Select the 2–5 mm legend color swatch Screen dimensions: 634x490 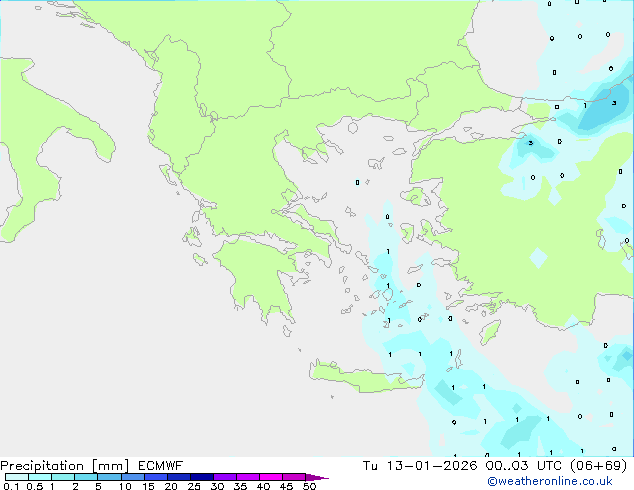click(86, 477)
